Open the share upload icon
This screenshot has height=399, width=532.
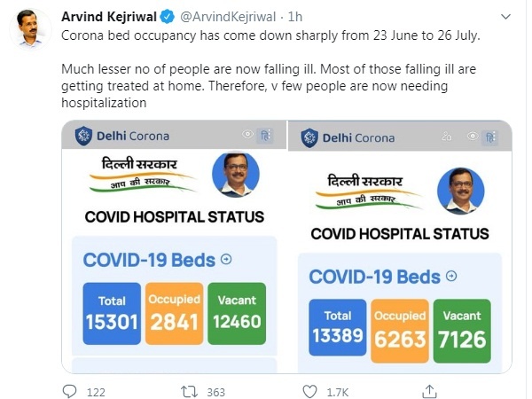[x=429, y=391]
